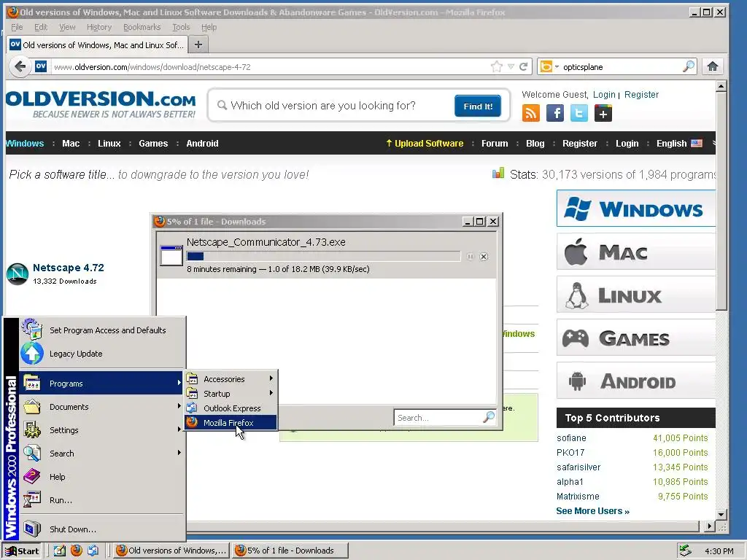747x560 pixels.
Task: Open contributor sofiane profile link
Action: (571, 438)
